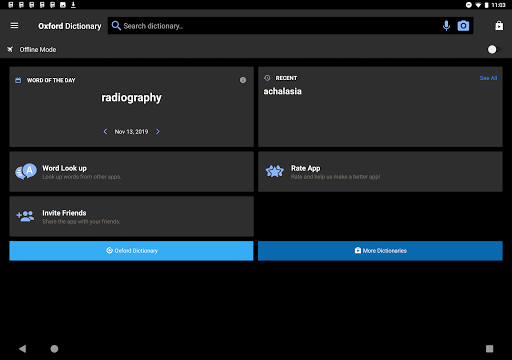Click the search magnifier icon
The height and width of the screenshot is (360, 512).
116,26
